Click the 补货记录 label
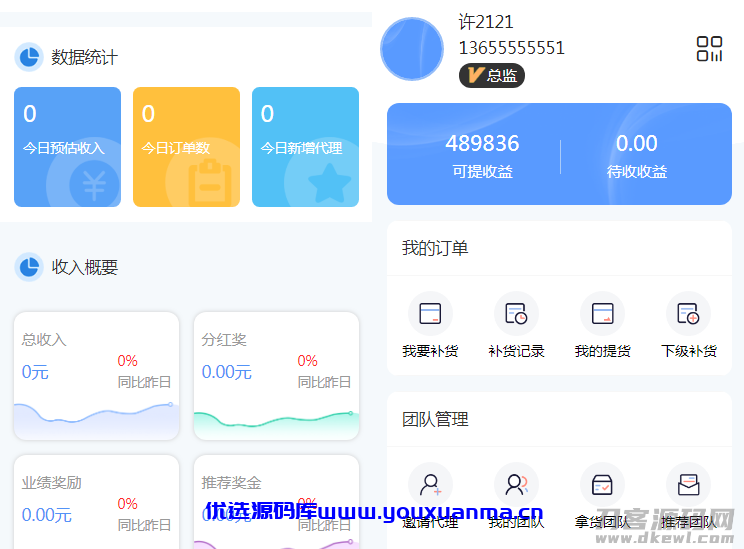744x549 pixels. 516,351
